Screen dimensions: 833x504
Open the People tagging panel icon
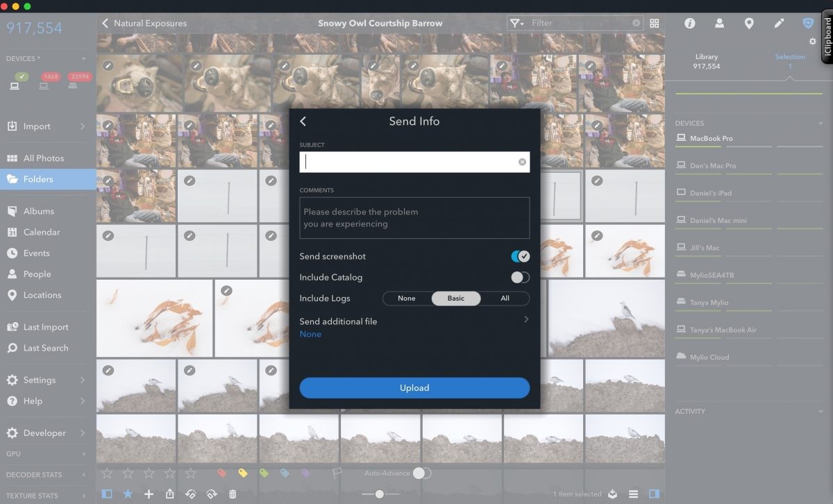[x=719, y=23]
